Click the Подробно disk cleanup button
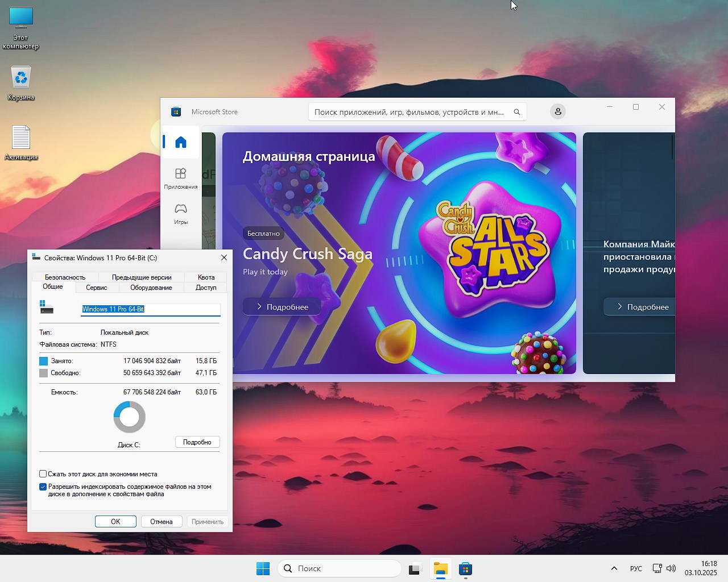The height and width of the screenshot is (582, 728). pyautogui.click(x=197, y=442)
